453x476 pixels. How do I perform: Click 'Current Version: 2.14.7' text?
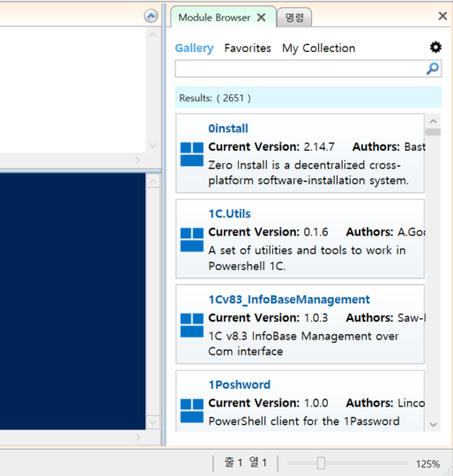(271, 146)
